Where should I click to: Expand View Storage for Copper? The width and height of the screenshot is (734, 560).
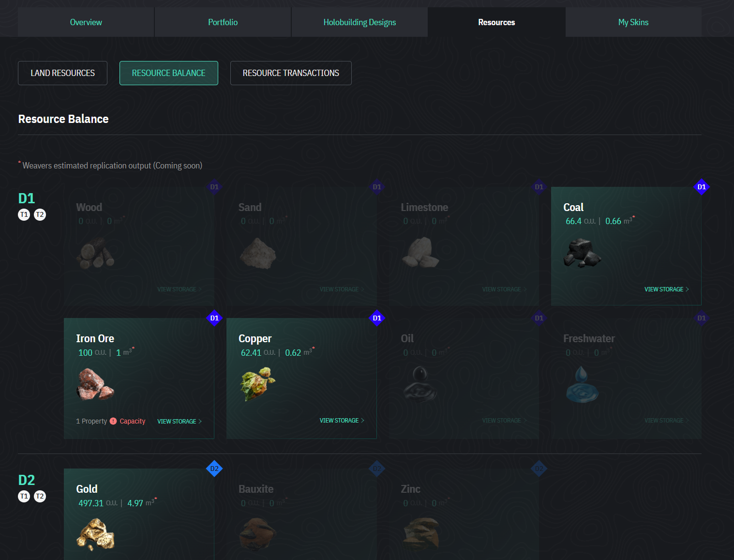[342, 421]
